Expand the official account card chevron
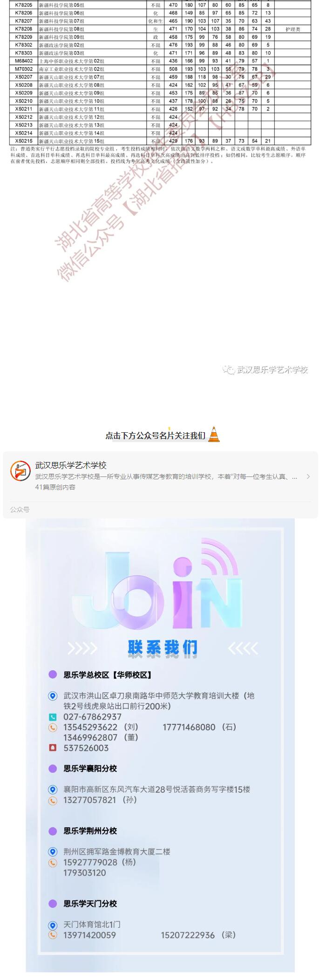319x980 pixels. (308, 476)
